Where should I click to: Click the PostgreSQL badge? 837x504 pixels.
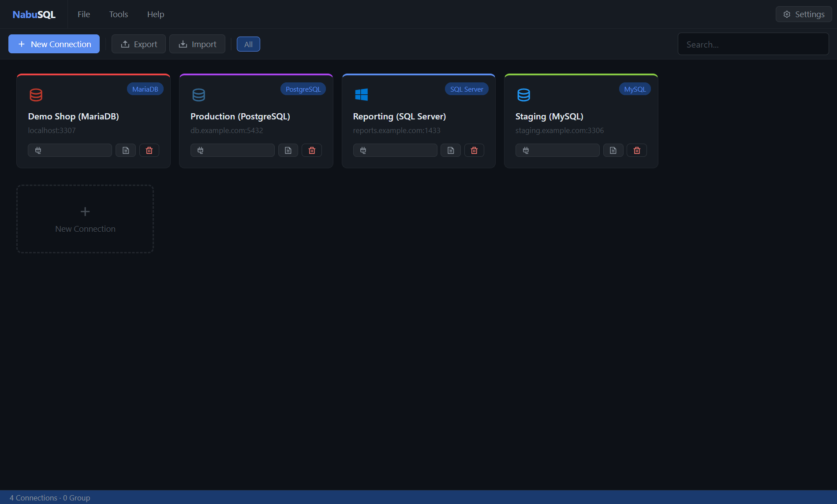pyautogui.click(x=303, y=89)
